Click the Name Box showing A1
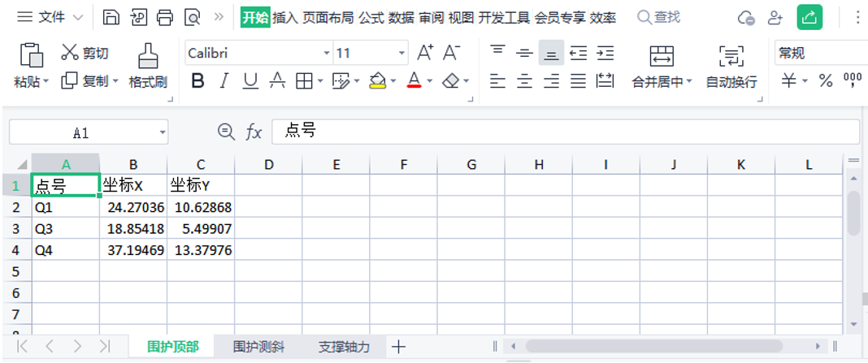 tap(81, 132)
